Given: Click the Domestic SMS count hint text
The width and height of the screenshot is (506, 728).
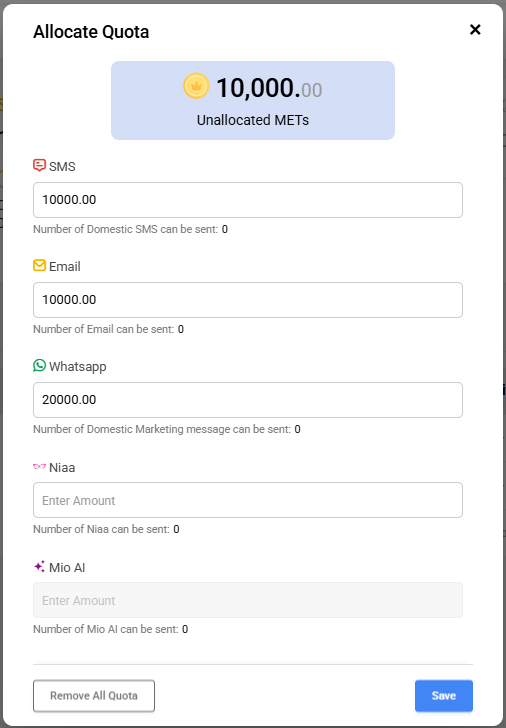Looking at the screenshot, I should pos(130,229).
